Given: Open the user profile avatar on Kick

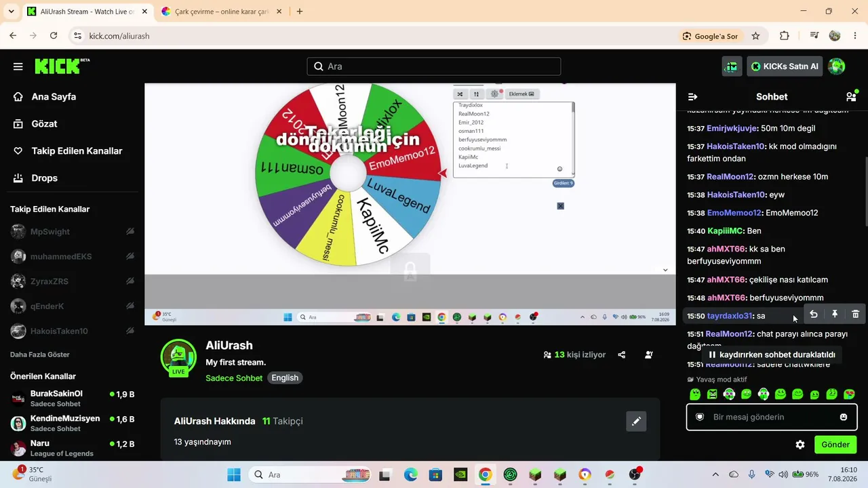Looking at the screenshot, I should [837, 66].
